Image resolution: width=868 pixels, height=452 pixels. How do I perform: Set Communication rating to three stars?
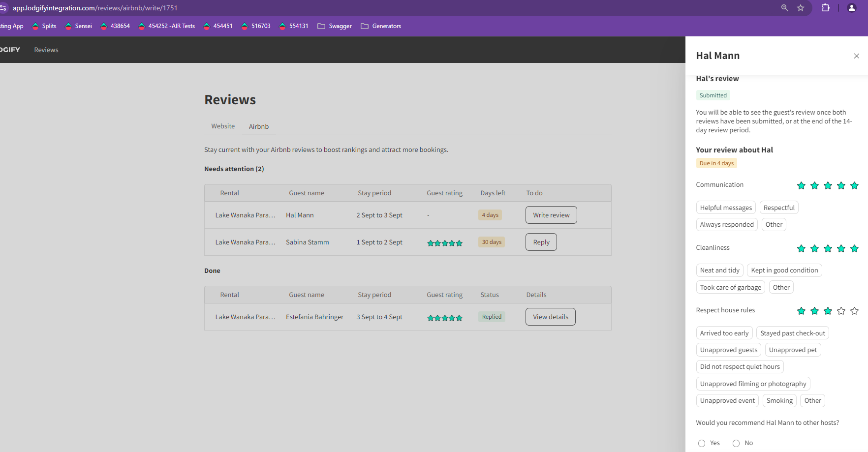click(x=828, y=185)
